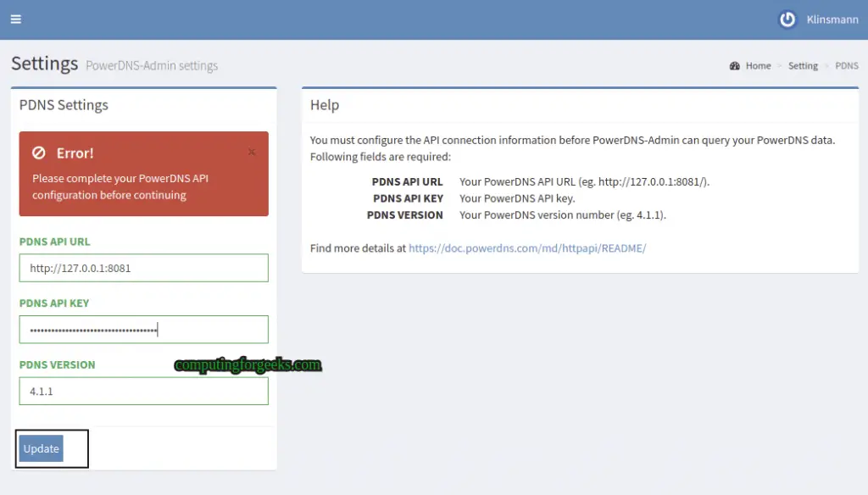Click 'Your PowerDNS API URL' help text

point(584,181)
